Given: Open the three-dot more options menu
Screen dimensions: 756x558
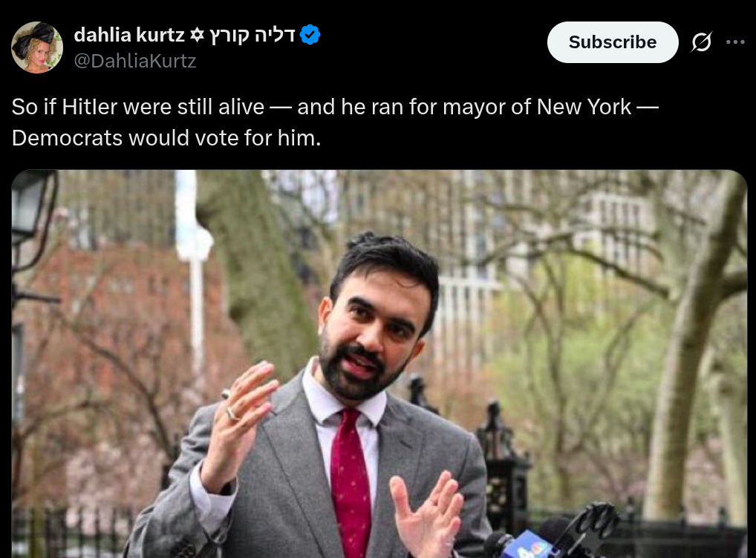Looking at the screenshot, I should click(x=735, y=42).
